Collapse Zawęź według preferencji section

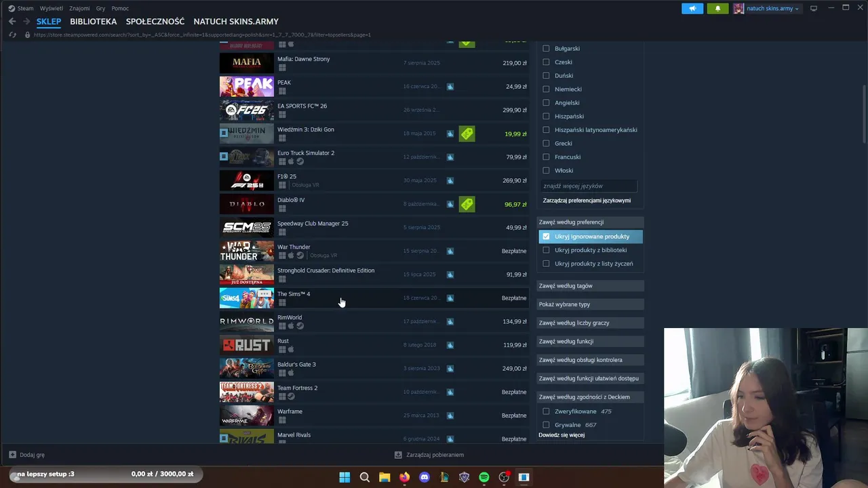590,222
